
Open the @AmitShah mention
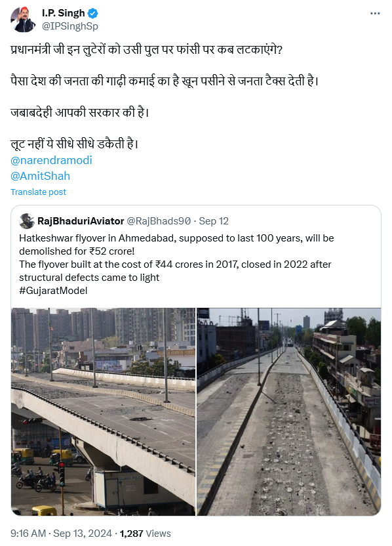[x=41, y=176]
